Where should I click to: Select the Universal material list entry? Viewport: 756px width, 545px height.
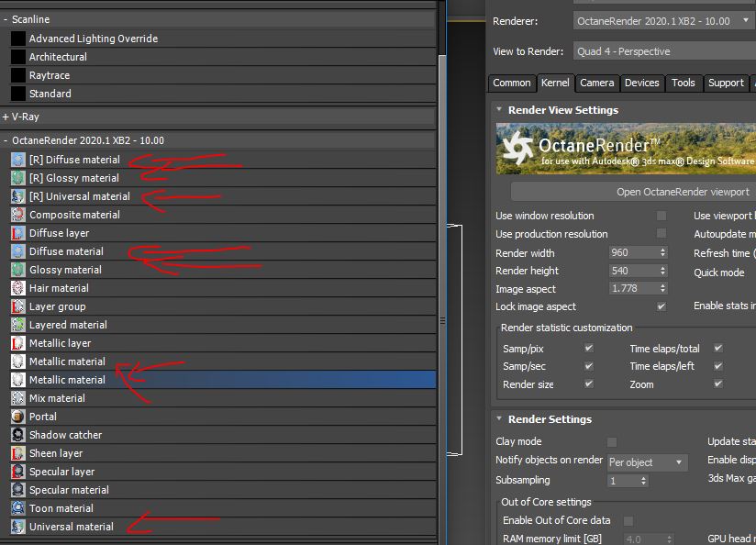(223, 527)
